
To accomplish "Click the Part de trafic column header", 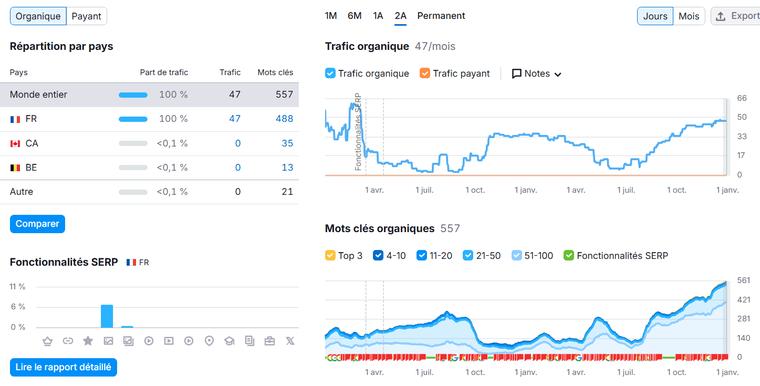I will (x=164, y=72).
